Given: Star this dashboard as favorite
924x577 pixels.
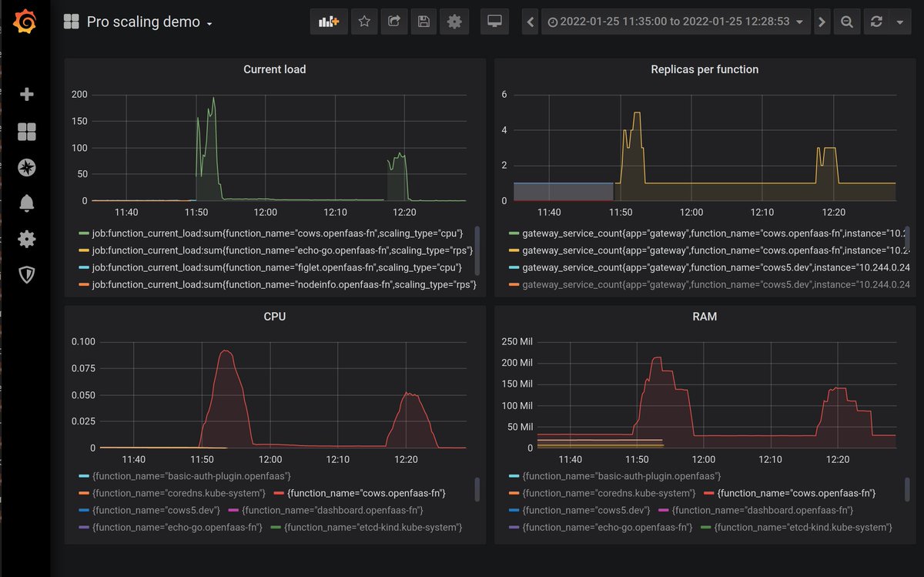Looking at the screenshot, I should coord(364,22).
